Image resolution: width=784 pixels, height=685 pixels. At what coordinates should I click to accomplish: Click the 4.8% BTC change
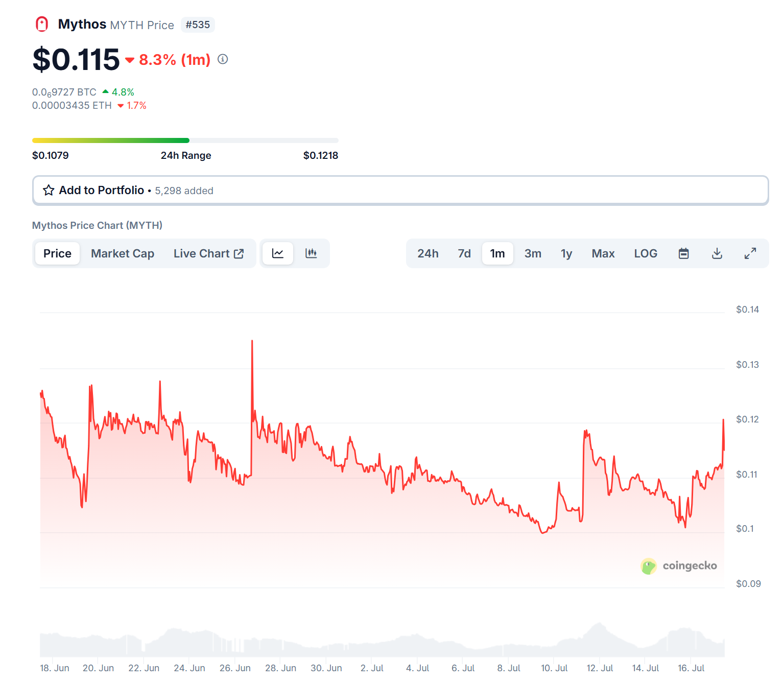[x=123, y=92]
